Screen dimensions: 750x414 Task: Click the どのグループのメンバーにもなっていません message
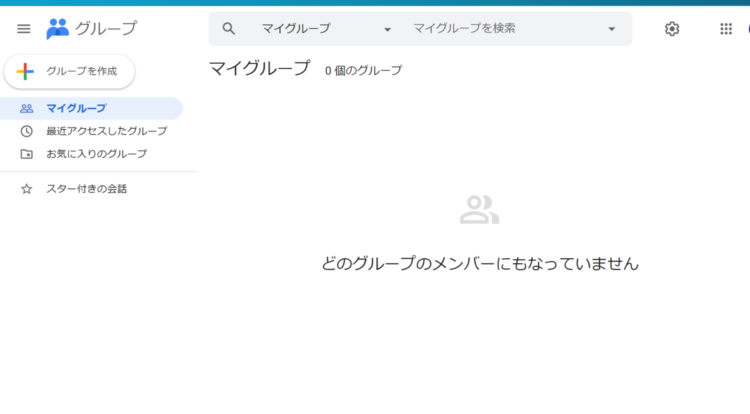(480, 263)
